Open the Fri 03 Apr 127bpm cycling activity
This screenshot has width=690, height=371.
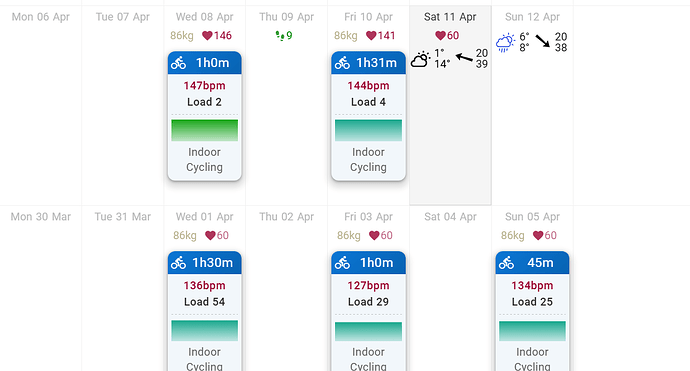(x=368, y=311)
